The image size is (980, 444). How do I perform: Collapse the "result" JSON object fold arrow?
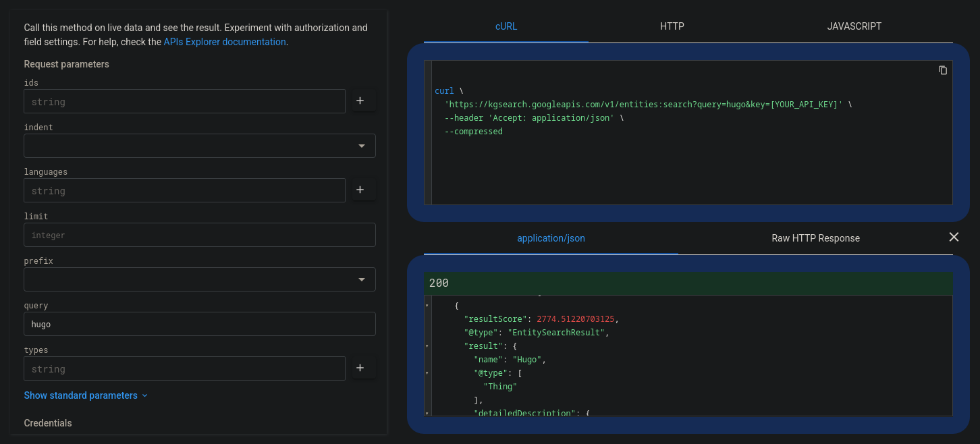click(x=427, y=346)
